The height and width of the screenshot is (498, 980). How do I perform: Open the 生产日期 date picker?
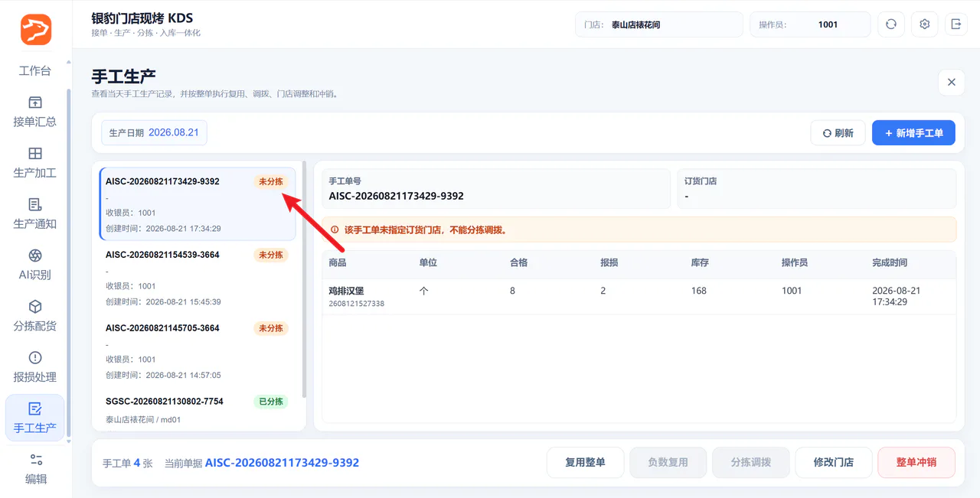[154, 132]
